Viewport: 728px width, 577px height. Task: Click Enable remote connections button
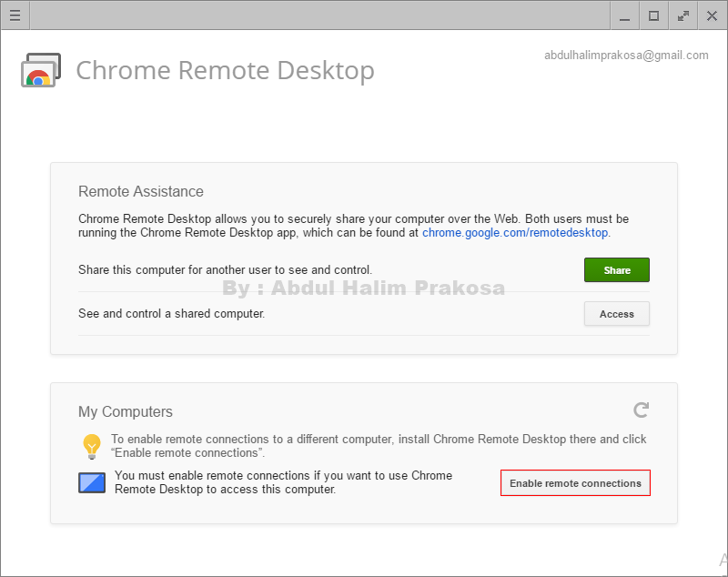[575, 482]
